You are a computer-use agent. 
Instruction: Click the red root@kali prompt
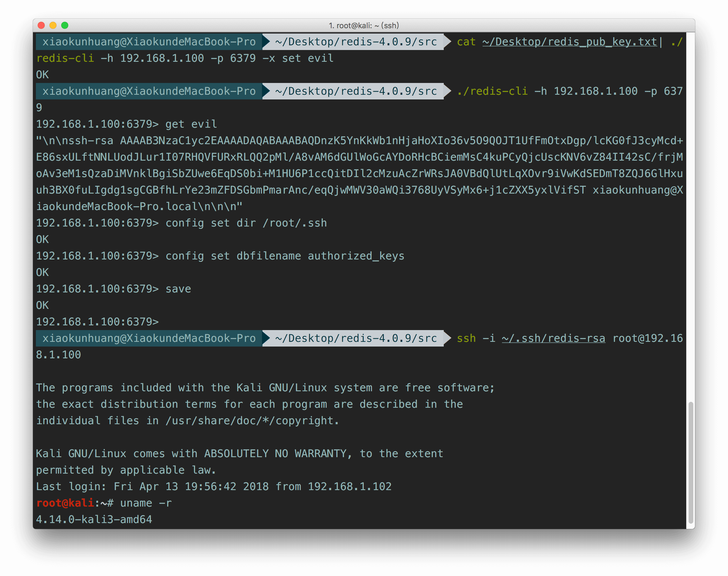coord(65,503)
